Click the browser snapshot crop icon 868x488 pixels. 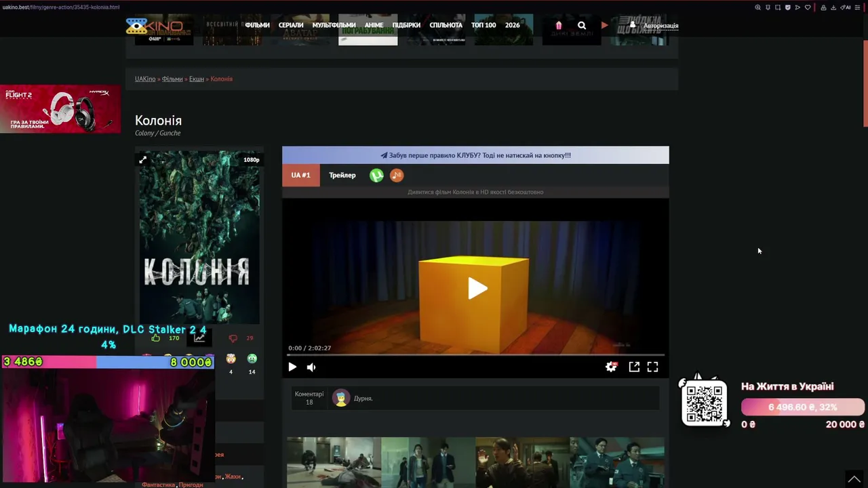(778, 7)
